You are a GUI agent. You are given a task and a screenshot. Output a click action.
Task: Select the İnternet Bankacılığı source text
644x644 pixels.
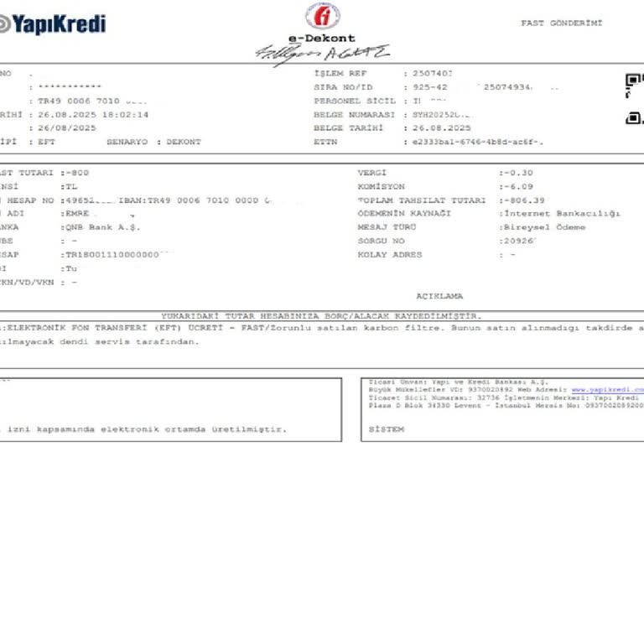click(x=563, y=214)
